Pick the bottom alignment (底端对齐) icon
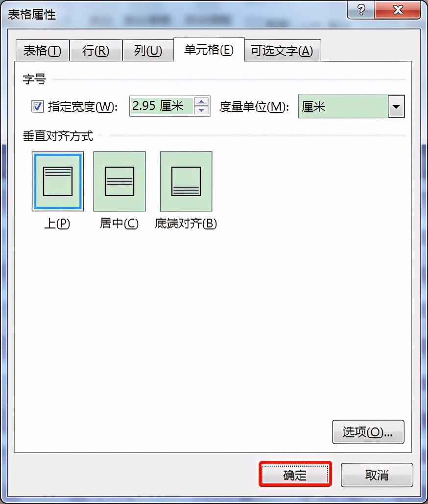 pyautogui.click(x=186, y=181)
